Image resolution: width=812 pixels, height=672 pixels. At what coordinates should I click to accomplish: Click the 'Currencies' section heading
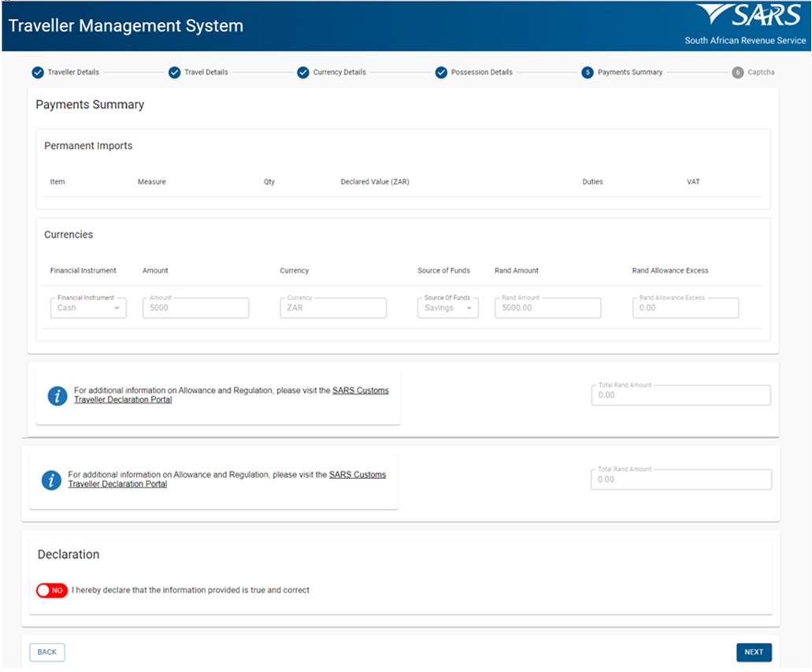[69, 235]
